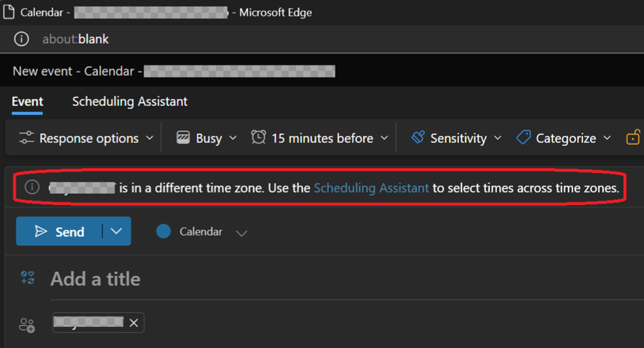644x348 pixels.
Task: Click the Response options sliders icon
Action: coord(26,138)
